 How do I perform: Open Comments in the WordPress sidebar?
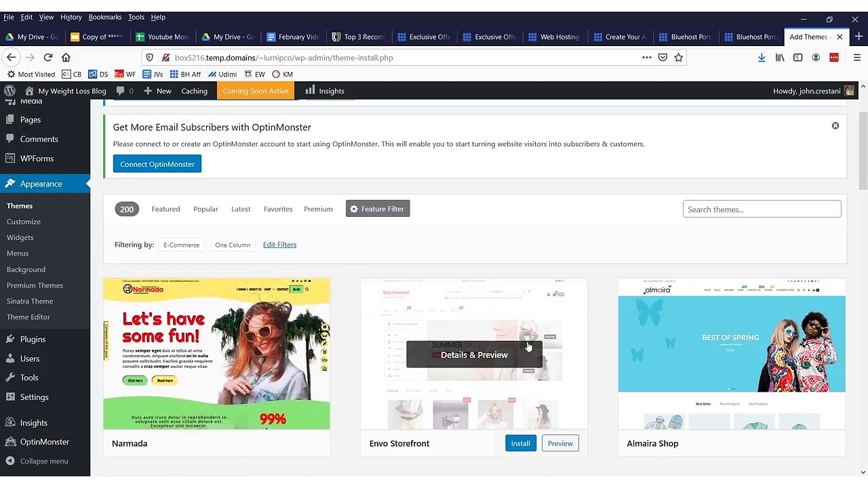39,139
